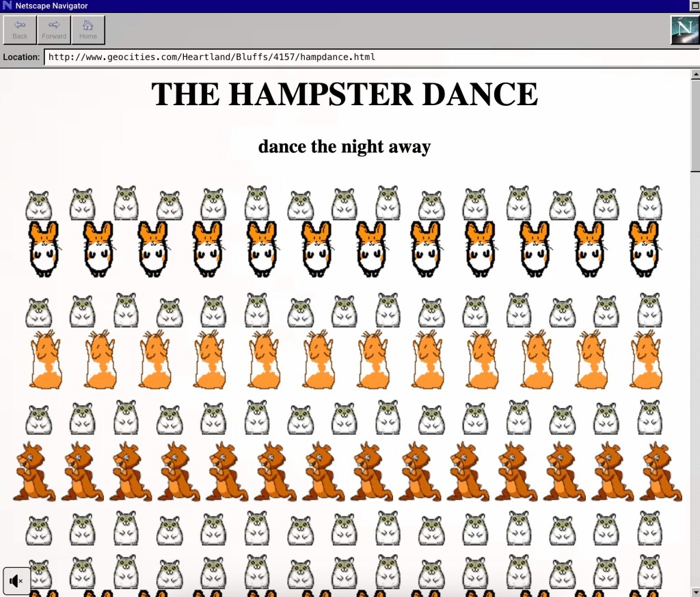Viewport: 700px width, 597px height.
Task: Click the "THE HAMPSTER DANCE" heading
Action: click(345, 94)
